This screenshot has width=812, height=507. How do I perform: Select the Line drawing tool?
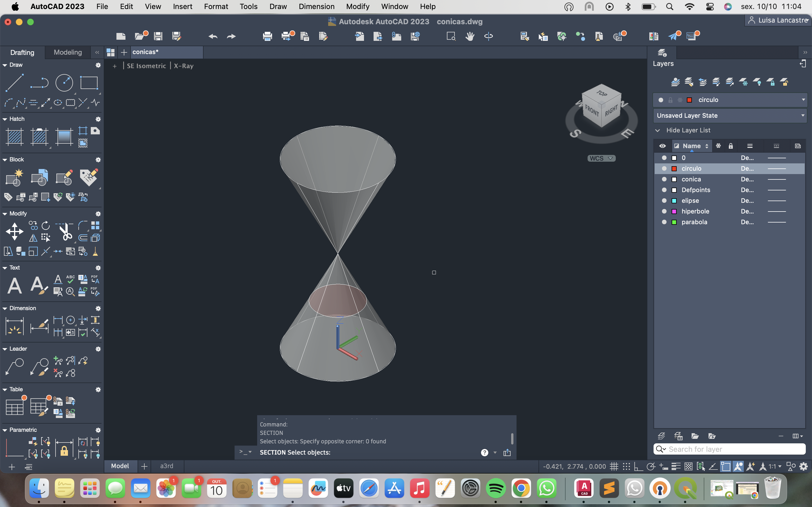click(x=14, y=83)
